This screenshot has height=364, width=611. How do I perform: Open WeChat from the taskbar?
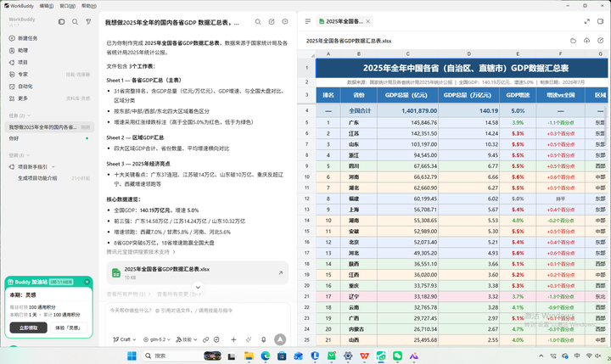(x=397, y=356)
